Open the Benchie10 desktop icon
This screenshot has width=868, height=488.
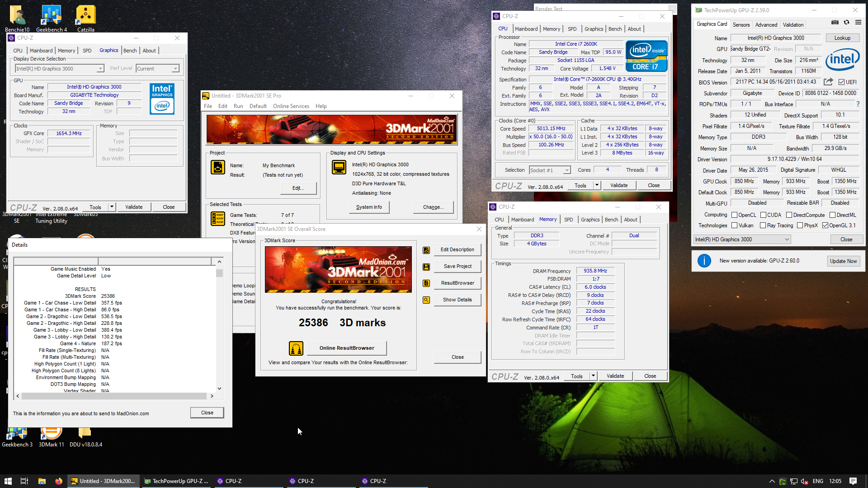pos(17,19)
